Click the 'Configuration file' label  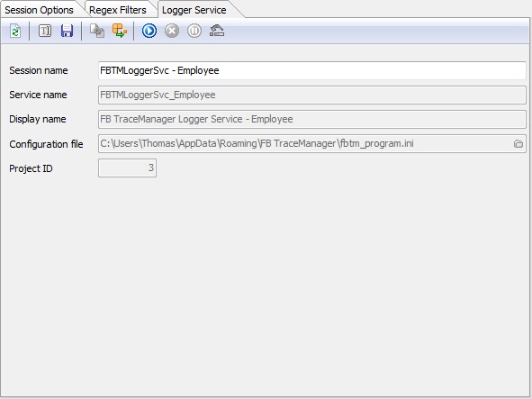(x=46, y=144)
